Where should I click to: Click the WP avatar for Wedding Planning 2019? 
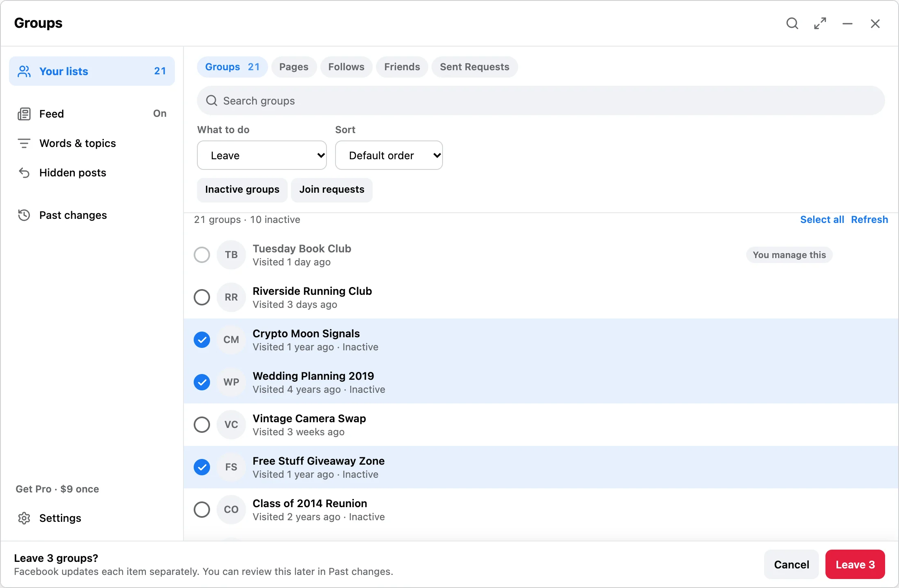coord(231,382)
